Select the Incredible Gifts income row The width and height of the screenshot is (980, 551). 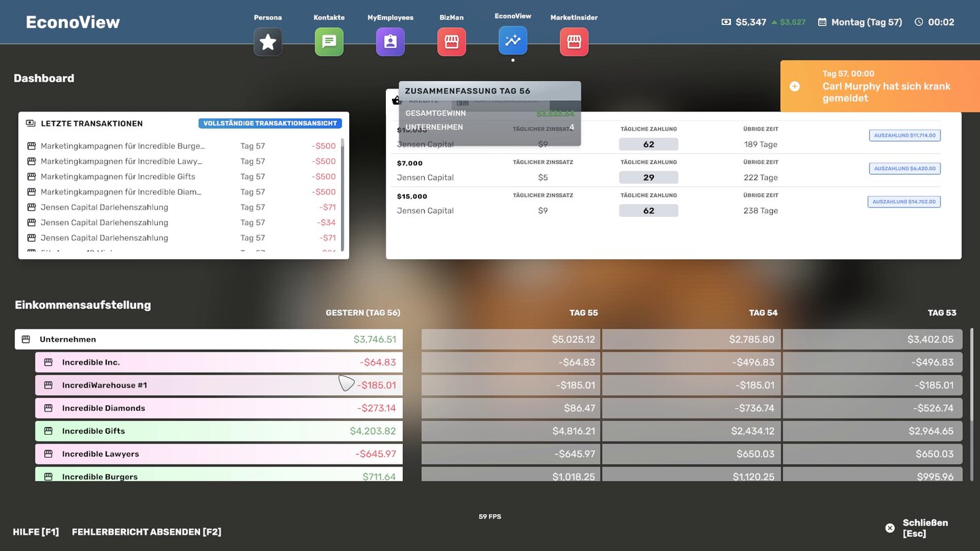tap(218, 431)
